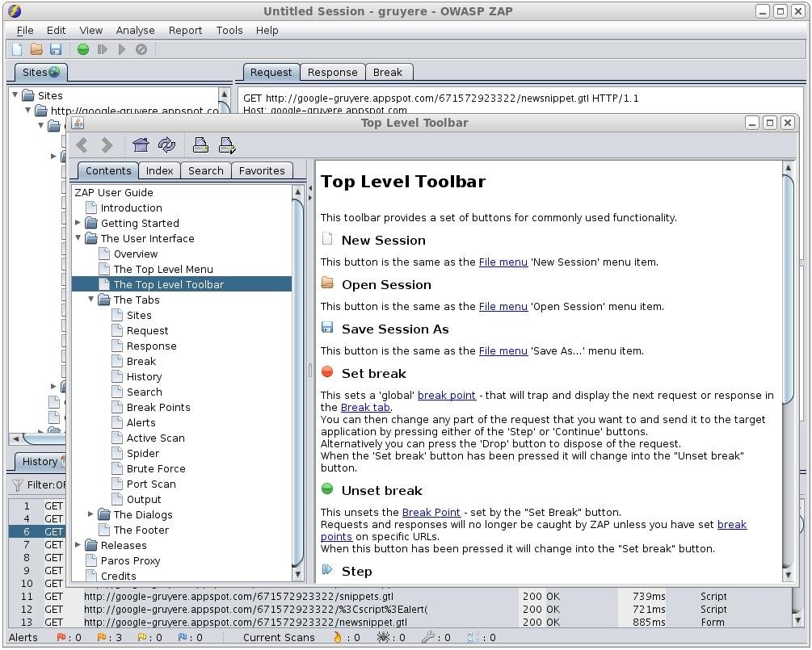Click the New Session toolbar icon
812x650 pixels.
pyautogui.click(x=17, y=49)
